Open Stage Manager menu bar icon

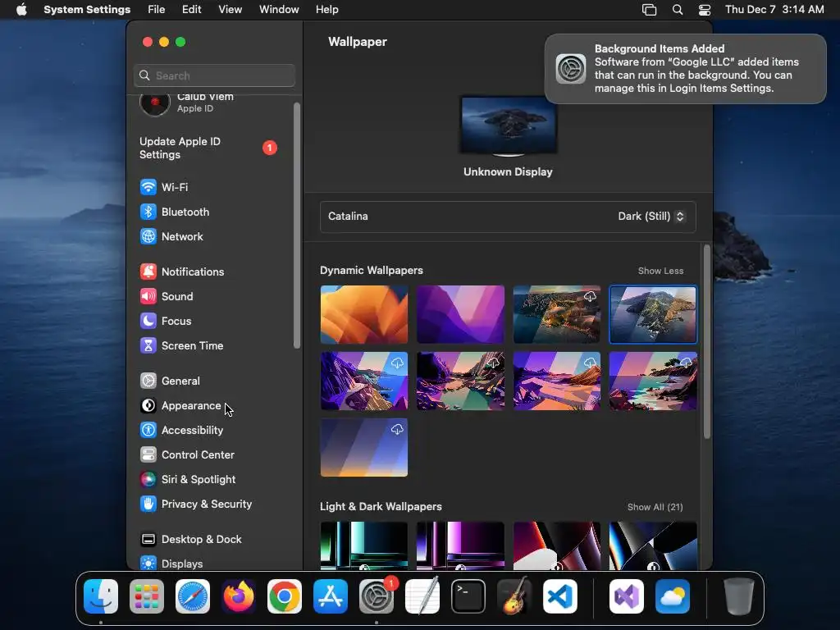tap(650, 10)
